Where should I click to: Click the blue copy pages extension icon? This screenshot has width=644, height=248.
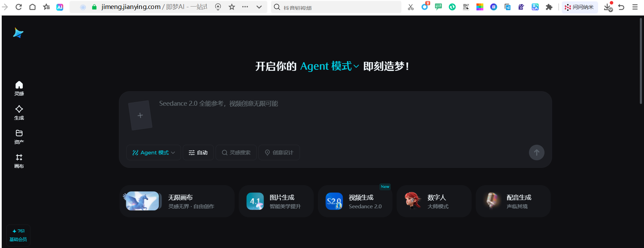click(508, 7)
